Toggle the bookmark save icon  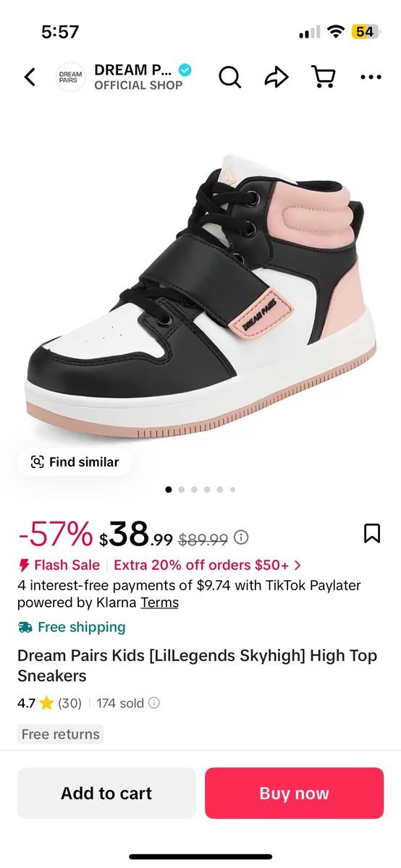(x=371, y=534)
